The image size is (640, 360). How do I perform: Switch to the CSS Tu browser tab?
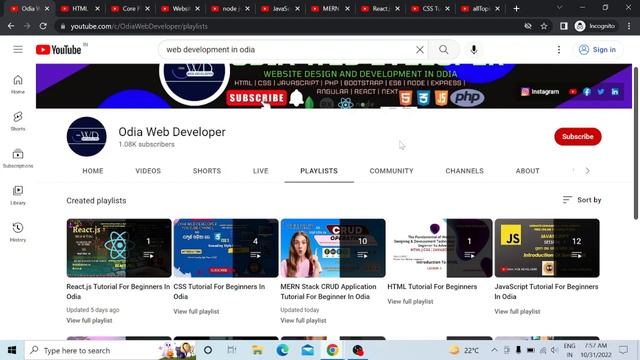pos(431,8)
